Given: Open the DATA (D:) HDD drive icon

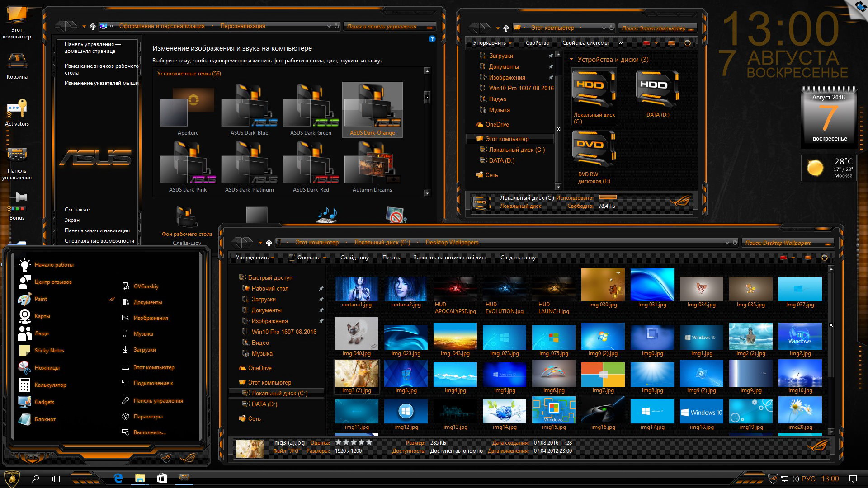Looking at the screenshot, I should (x=658, y=94).
